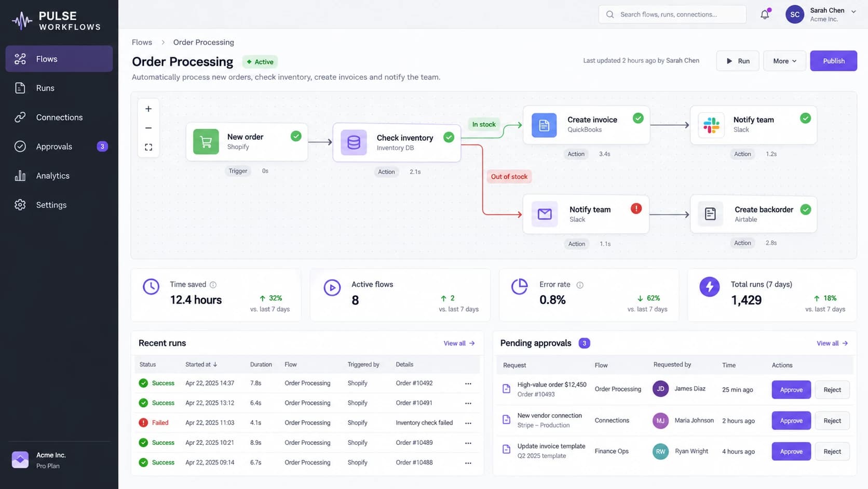868x489 pixels.
Task: Select the Shopify New order cart icon
Action: 206,142
